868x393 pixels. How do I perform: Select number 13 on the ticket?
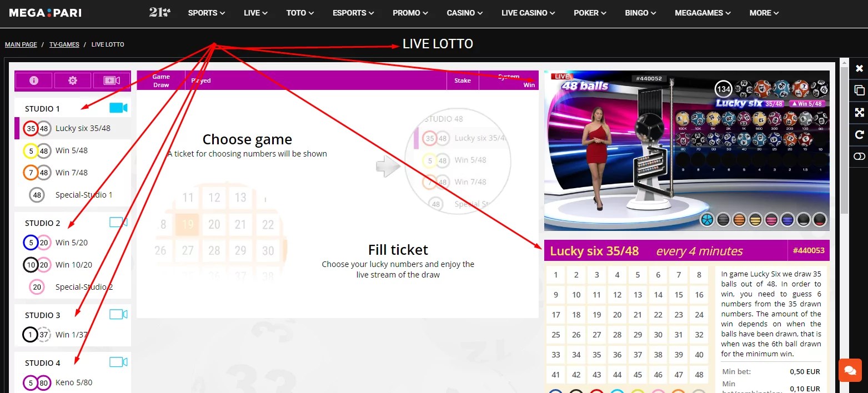click(638, 295)
